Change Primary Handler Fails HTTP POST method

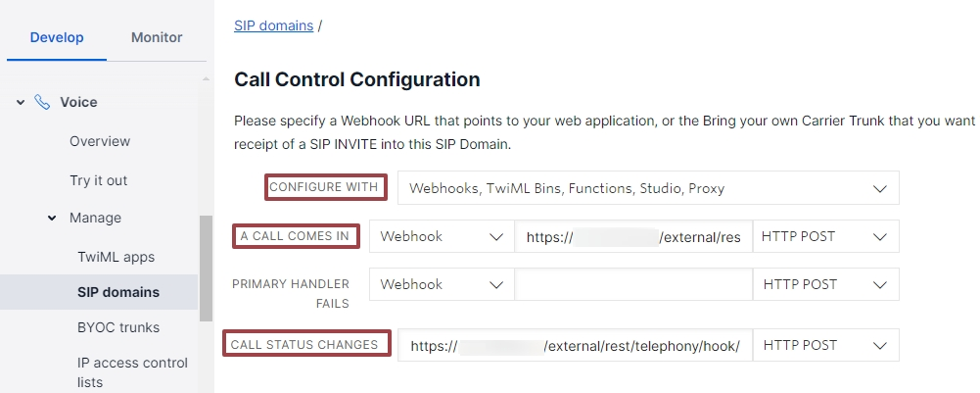click(x=825, y=285)
